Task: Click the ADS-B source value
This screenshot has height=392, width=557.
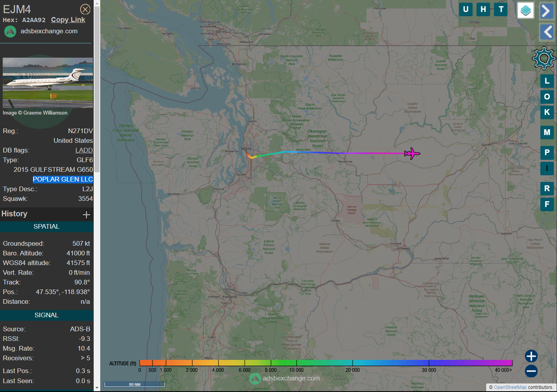Action: pyautogui.click(x=80, y=329)
